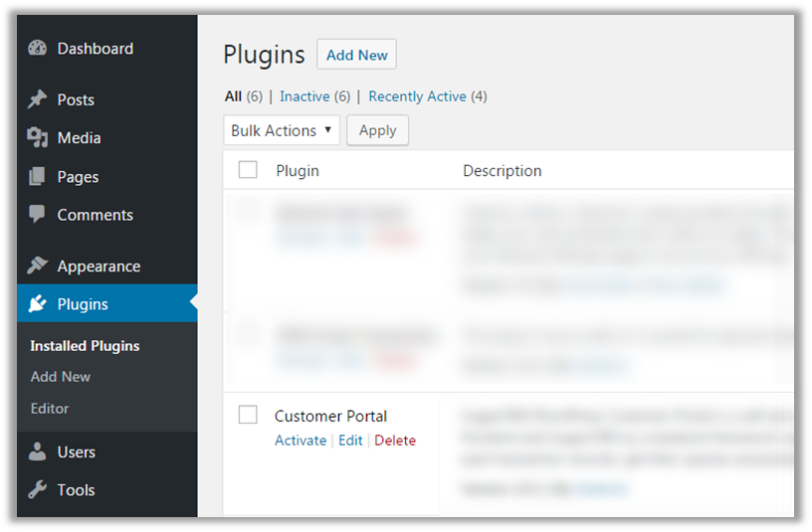Open the Bulk Actions dropdown
Image resolution: width=812 pixels, height=532 pixels.
pos(282,130)
